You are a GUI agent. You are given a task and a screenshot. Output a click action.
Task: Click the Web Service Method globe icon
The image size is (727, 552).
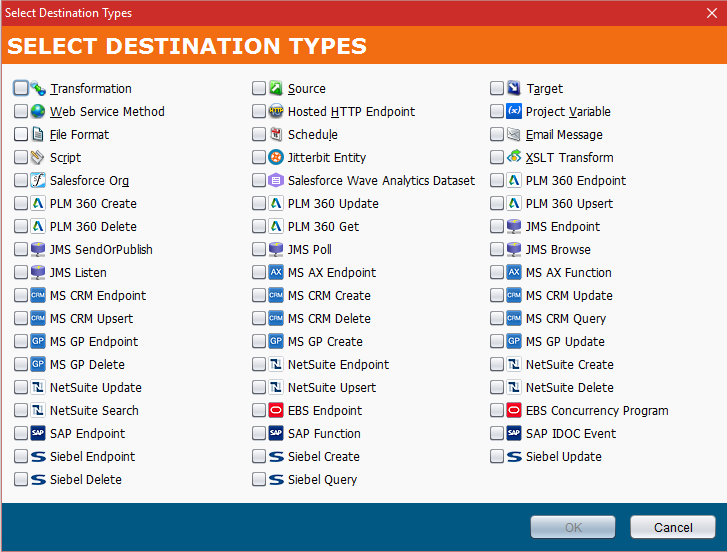coord(38,112)
